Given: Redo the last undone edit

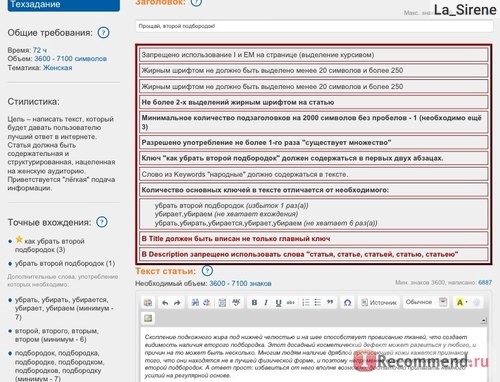Looking at the screenshot, I should coord(177,302).
